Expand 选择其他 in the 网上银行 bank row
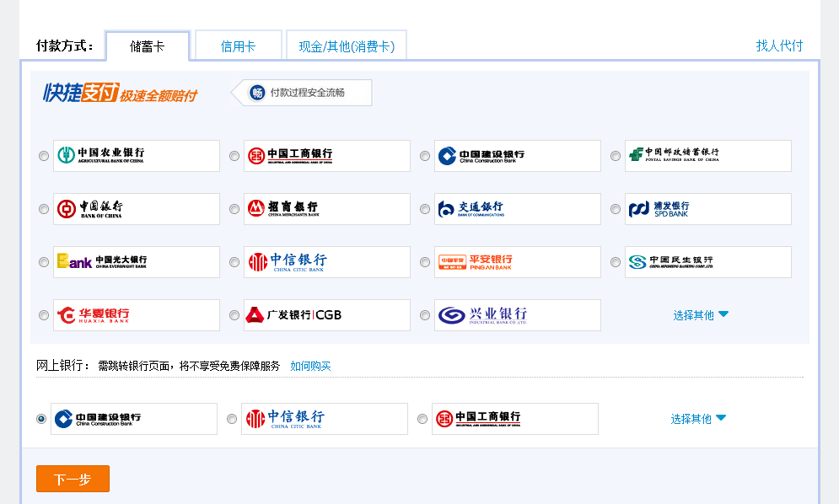The width and height of the screenshot is (839, 504). [698, 418]
